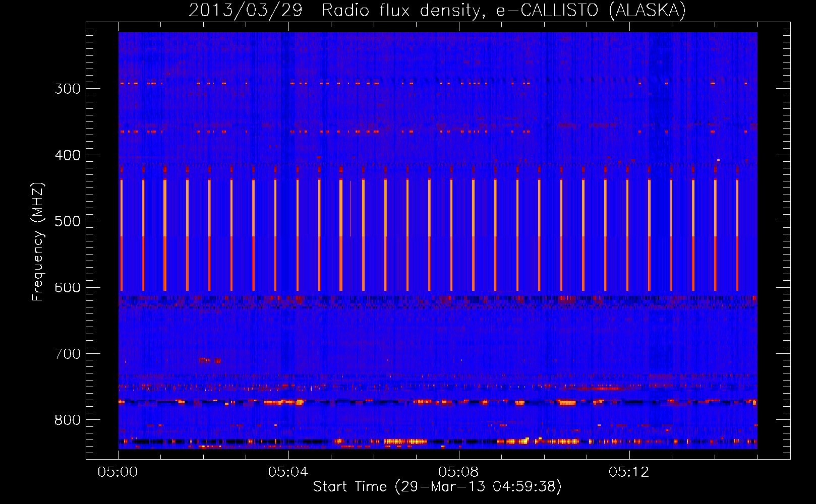Select the 500 frequency axis label
Viewport: 816px width, 504px height.
click(x=68, y=221)
